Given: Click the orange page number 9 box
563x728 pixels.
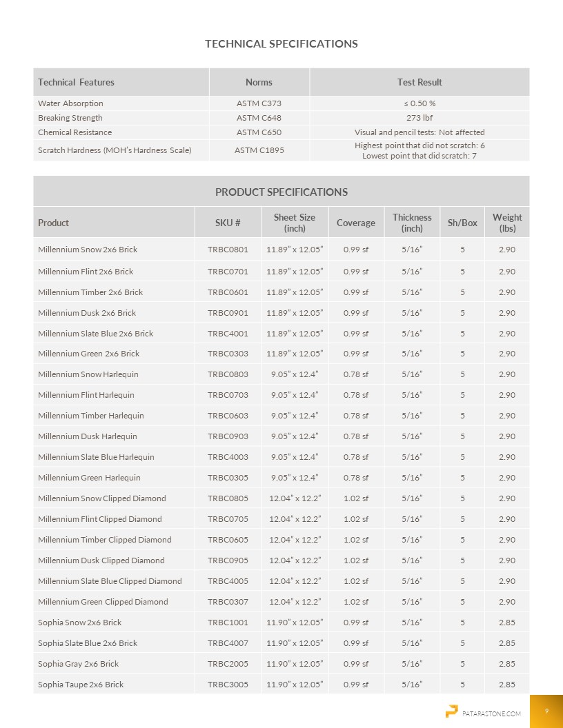Looking at the screenshot, I should 546,711.
